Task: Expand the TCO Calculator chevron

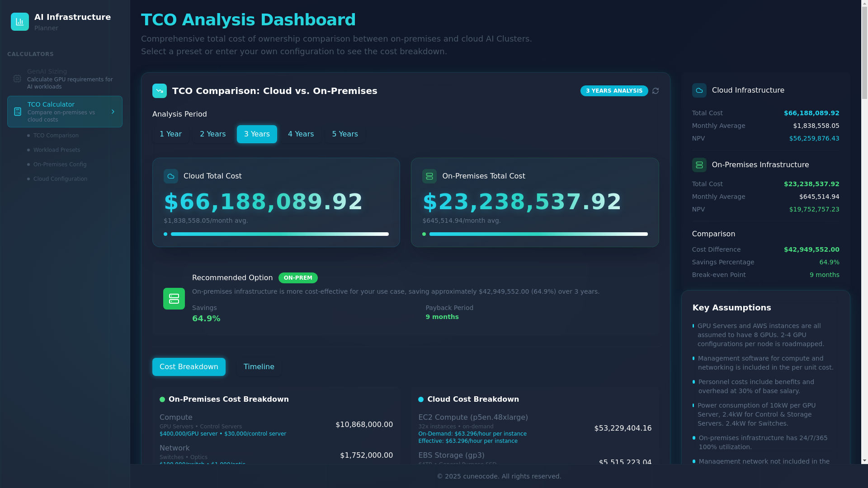Action: pyautogui.click(x=113, y=112)
